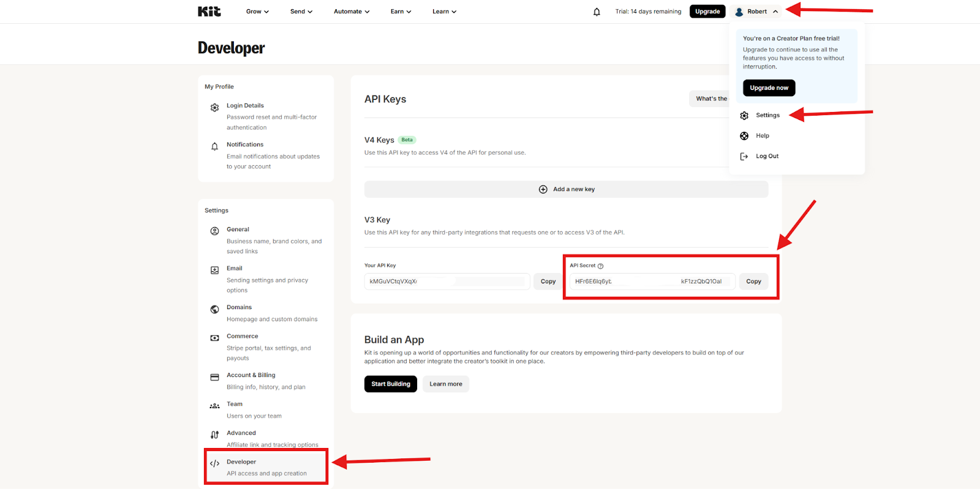980x489 pixels.
Task: Click the General settings person icon
Action: click(x=214, y=231)
